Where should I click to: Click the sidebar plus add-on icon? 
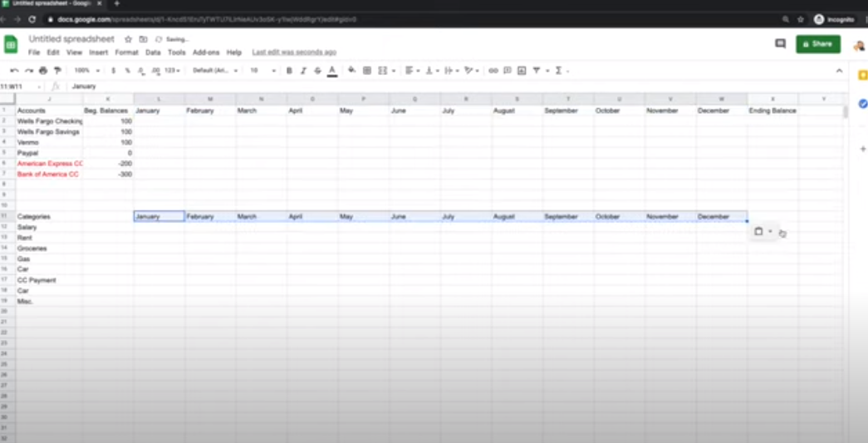[x=862, y=149]
